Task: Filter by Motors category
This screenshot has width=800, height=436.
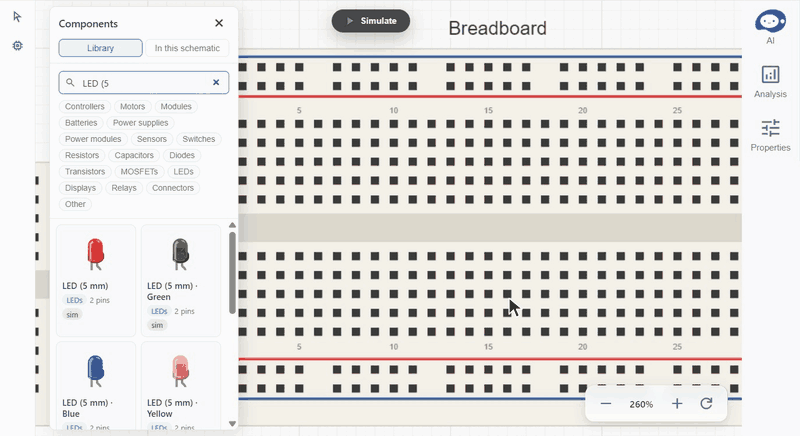Action: (133, 107)
